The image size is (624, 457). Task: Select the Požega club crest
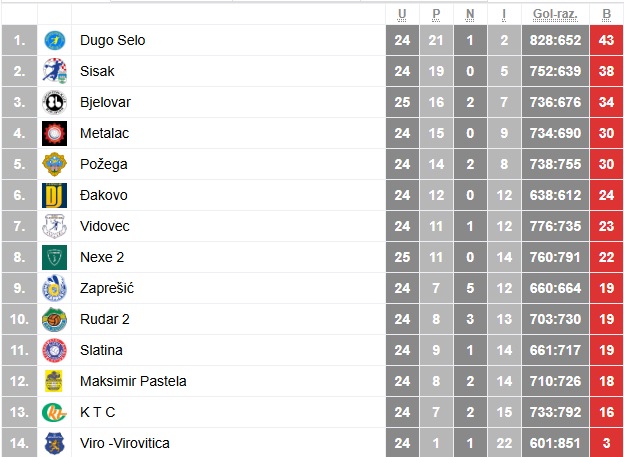click(x=55, y=164)
